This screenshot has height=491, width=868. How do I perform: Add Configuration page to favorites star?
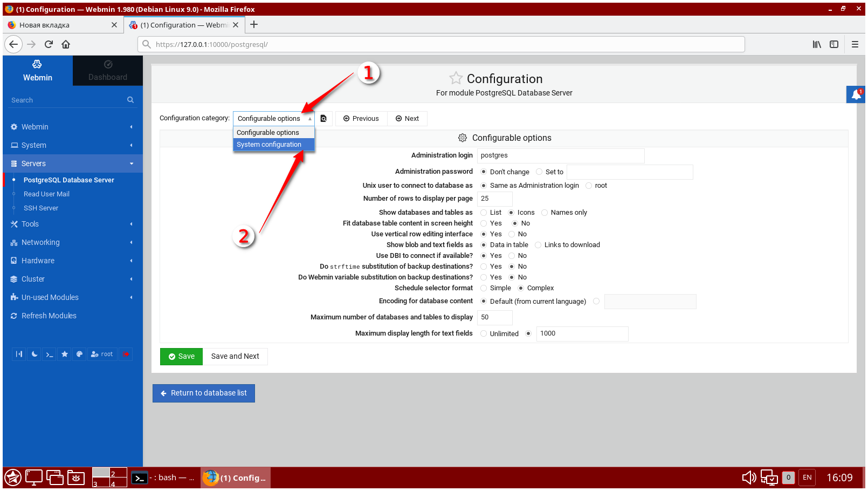[456, 78]
